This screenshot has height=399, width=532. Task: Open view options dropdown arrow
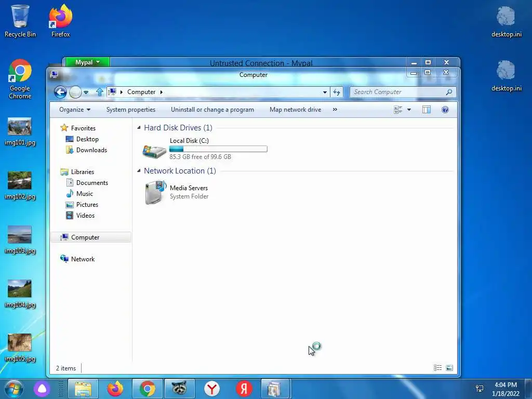click(x=409, y=110)
